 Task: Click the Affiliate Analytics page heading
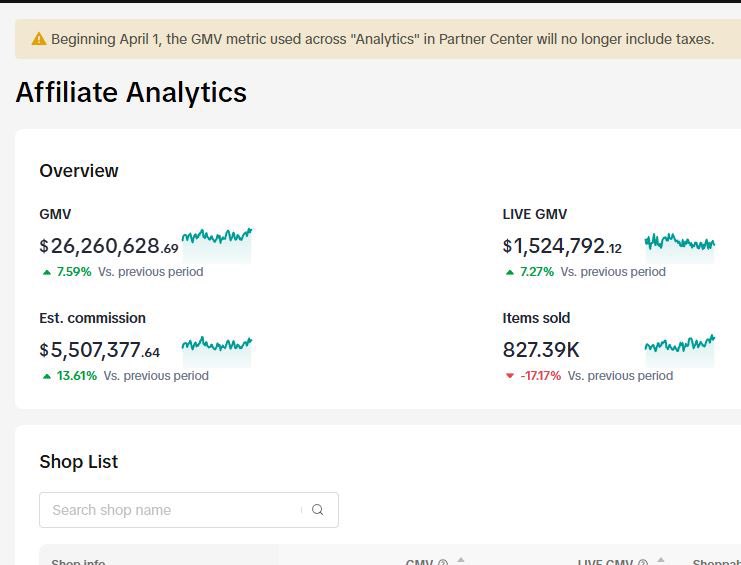coord(131,92)
